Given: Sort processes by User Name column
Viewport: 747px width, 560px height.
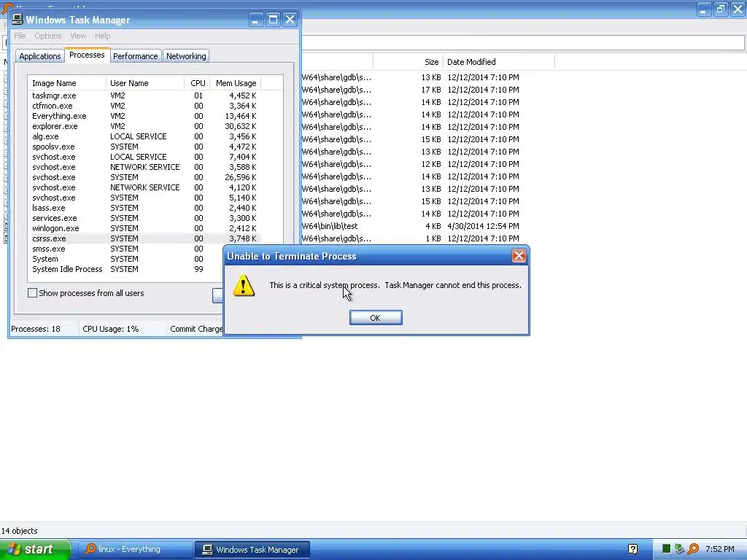Looking at the screenshot, I should (x=145, y=83).
